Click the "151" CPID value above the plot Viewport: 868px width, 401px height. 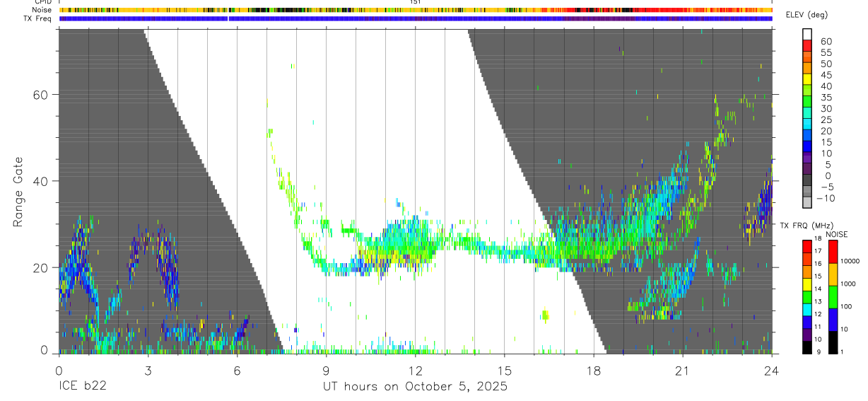(416, 2)
